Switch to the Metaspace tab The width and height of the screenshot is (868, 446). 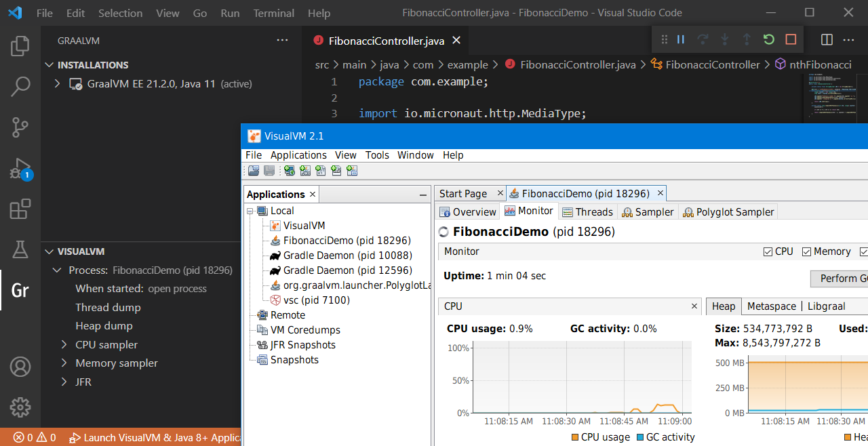772,306
